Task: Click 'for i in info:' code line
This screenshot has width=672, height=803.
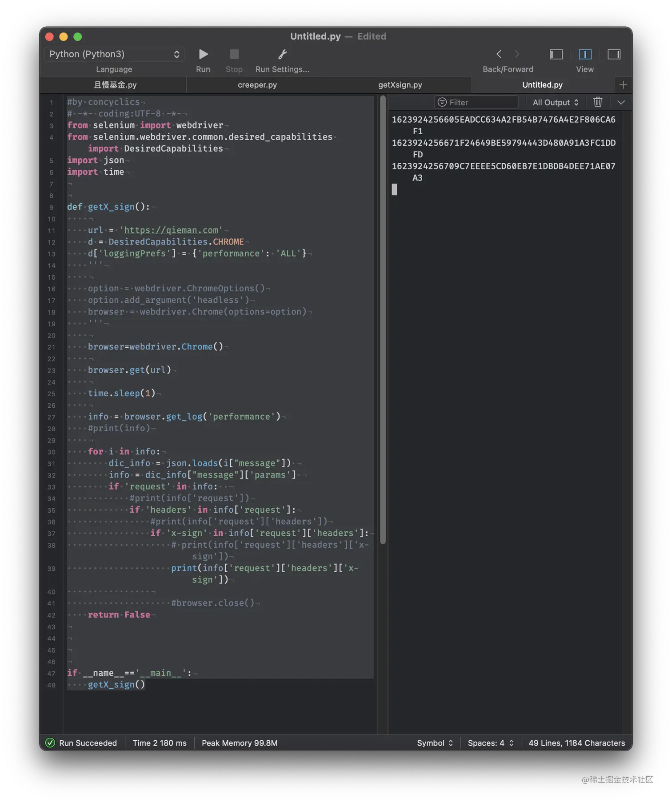Action: (x=124, y=451)
